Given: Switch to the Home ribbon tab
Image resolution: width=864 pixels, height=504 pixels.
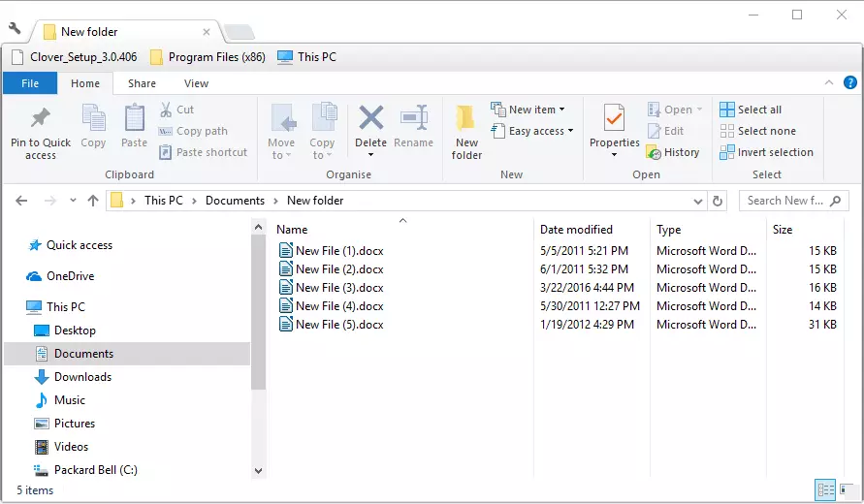Looking at the screenshot, I should pyautogui.click(x=85, y=83).
